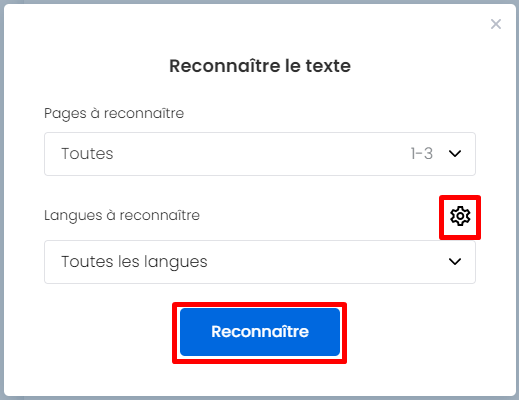Click chevron in the languages field
This screenshot has height=400, width=519.
[455, 262]
